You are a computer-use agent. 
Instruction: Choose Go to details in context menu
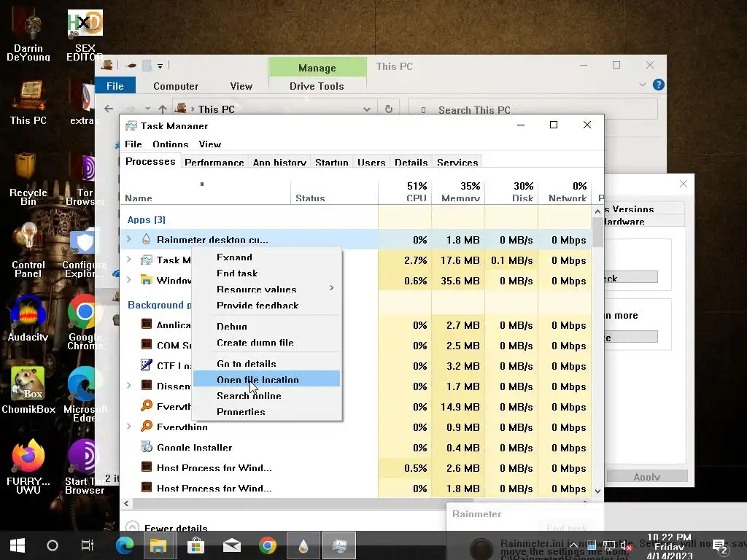coord(267,364)
